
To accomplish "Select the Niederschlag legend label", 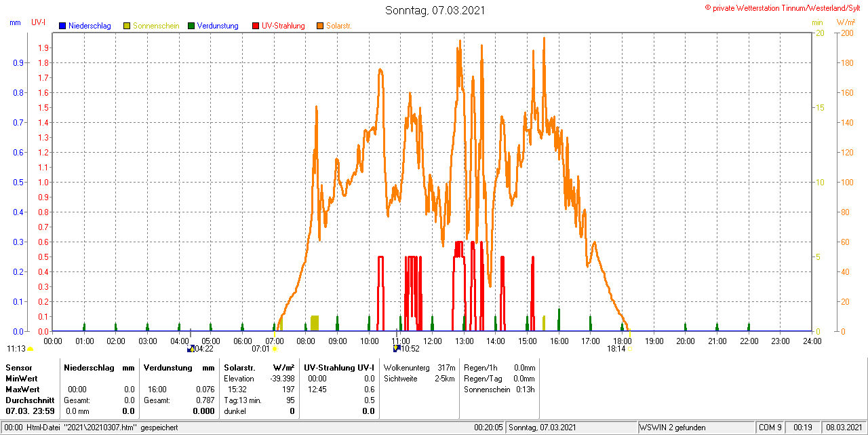I will pyautogui.click(x=90, y=26).
